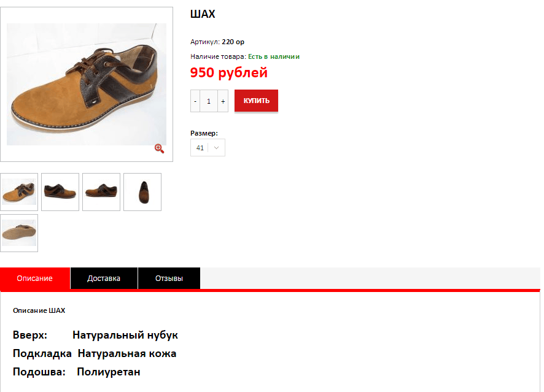Click the Артикул 220 ор text
The image size is (544, 392).
click(x=217, y=42)
